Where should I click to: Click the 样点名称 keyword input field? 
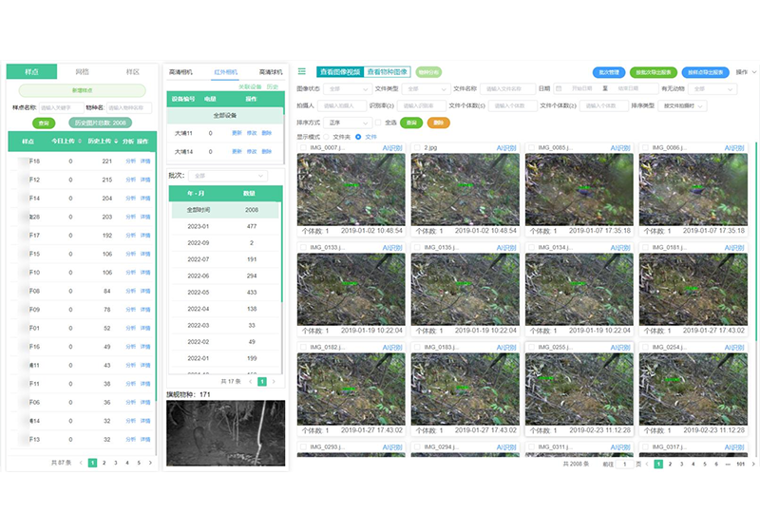click(59, 107)
